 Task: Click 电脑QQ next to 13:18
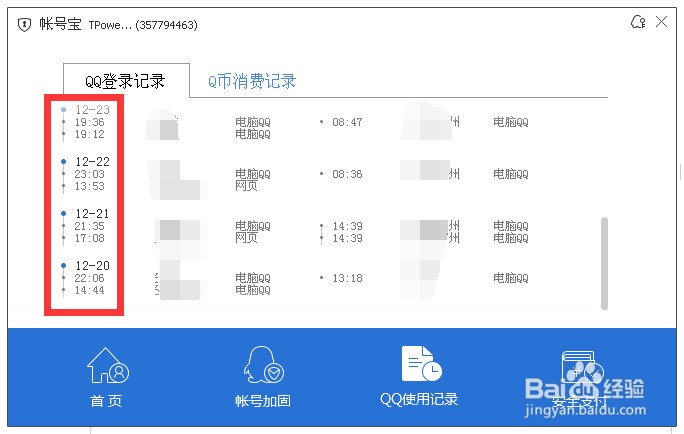(511, 278)
